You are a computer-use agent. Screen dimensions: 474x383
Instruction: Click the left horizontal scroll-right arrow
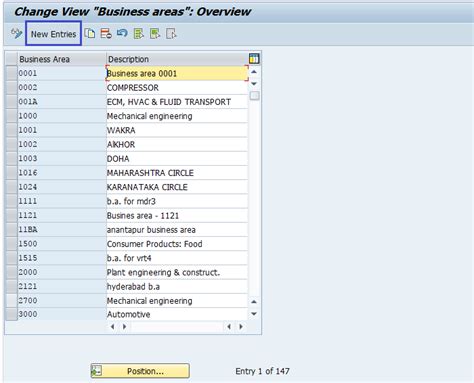(124, 326)
